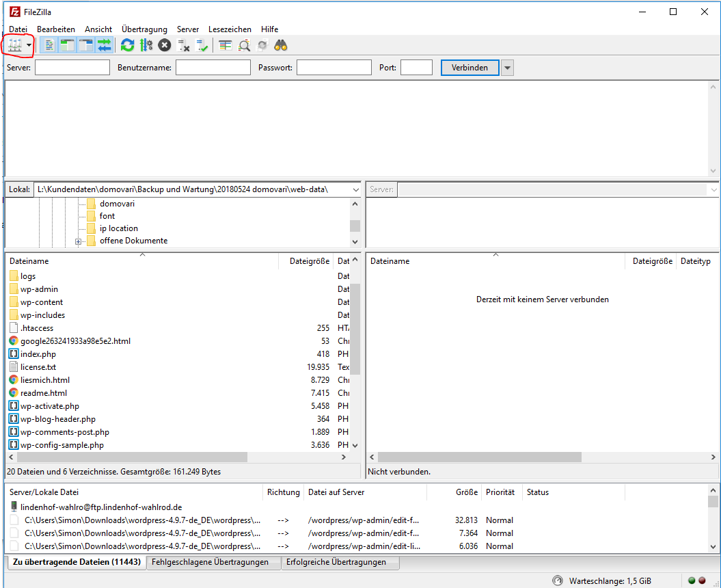Click the process queue toolbar icon
Image resolution: width=721 pixels, height=588 pixels.
click(146, 45)
